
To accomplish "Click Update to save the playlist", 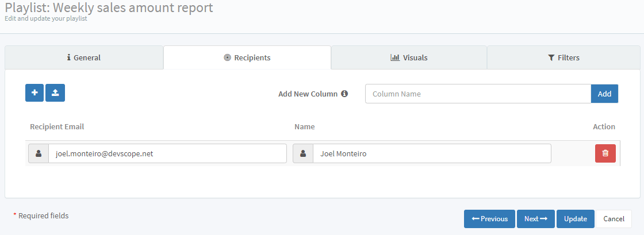I will coord(575,219).
